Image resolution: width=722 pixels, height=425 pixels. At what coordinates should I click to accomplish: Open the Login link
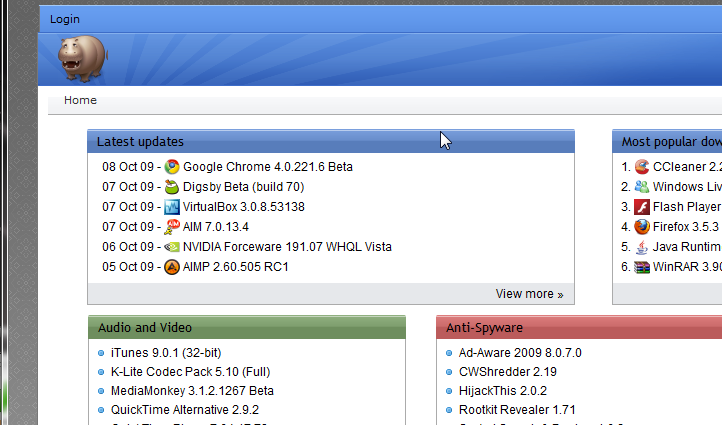(x=65, y=19)
